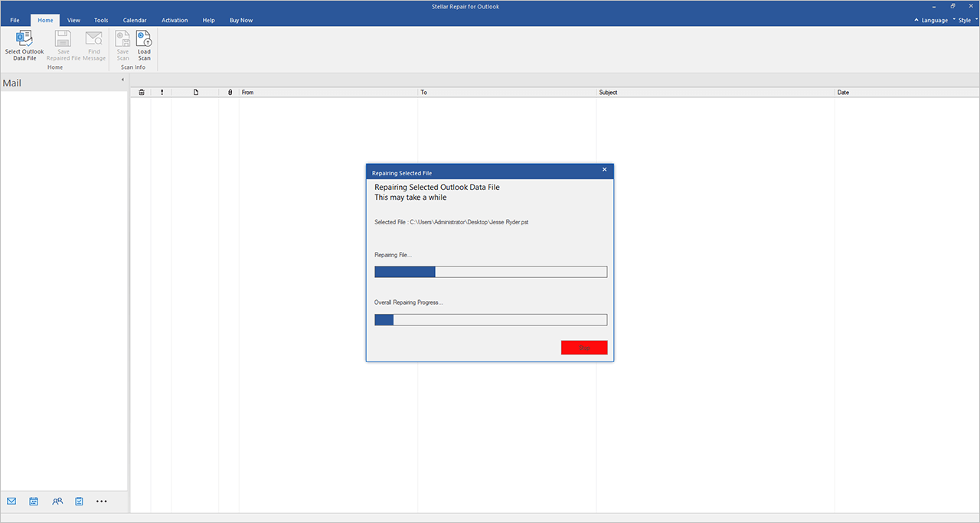Open the Mail view icon at bottom

11,502
